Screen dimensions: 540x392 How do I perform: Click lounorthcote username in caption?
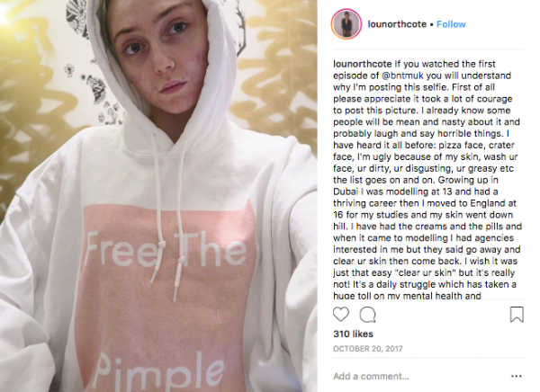pyautogui.click(x=363, y=64)
